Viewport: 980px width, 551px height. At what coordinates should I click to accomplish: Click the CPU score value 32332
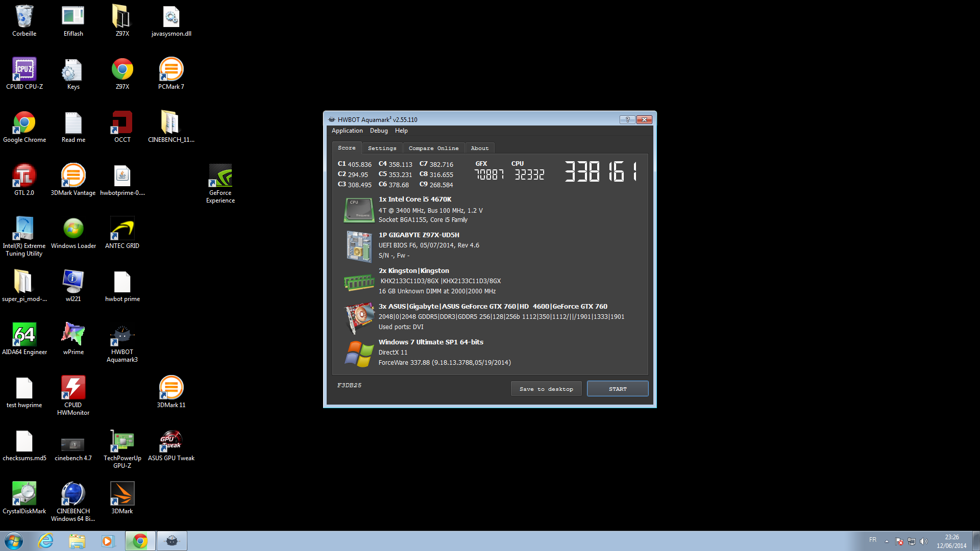529,174
